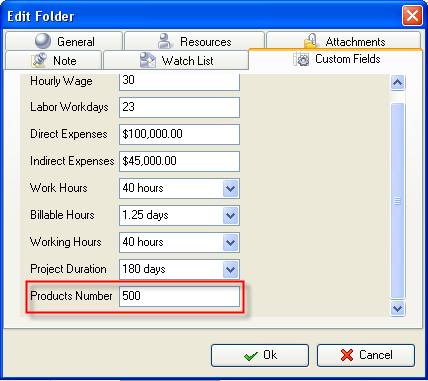The width and height of the screenshot is (428, 381).
Task: Click the Working Hours label
Action: (66, 242)
